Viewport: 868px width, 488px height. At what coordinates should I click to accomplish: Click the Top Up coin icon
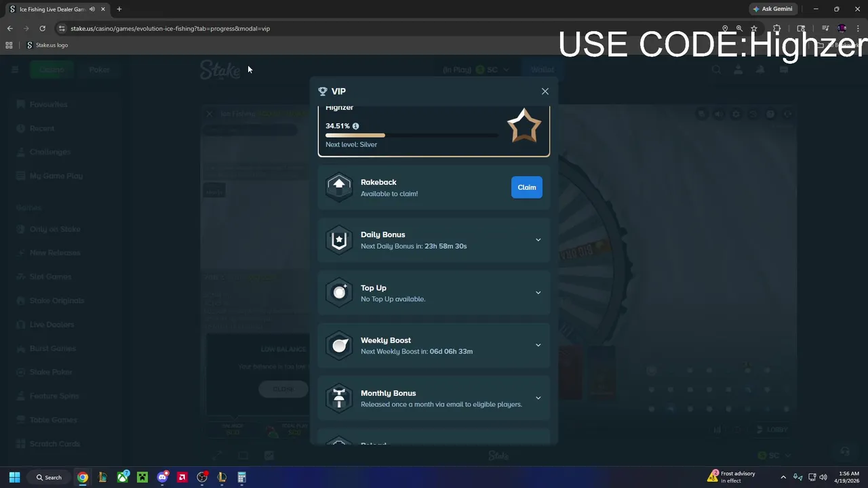[339, 293]
